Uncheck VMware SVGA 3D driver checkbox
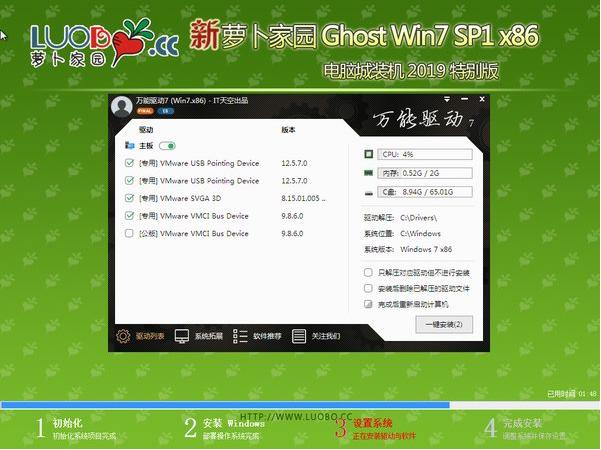 129,198
